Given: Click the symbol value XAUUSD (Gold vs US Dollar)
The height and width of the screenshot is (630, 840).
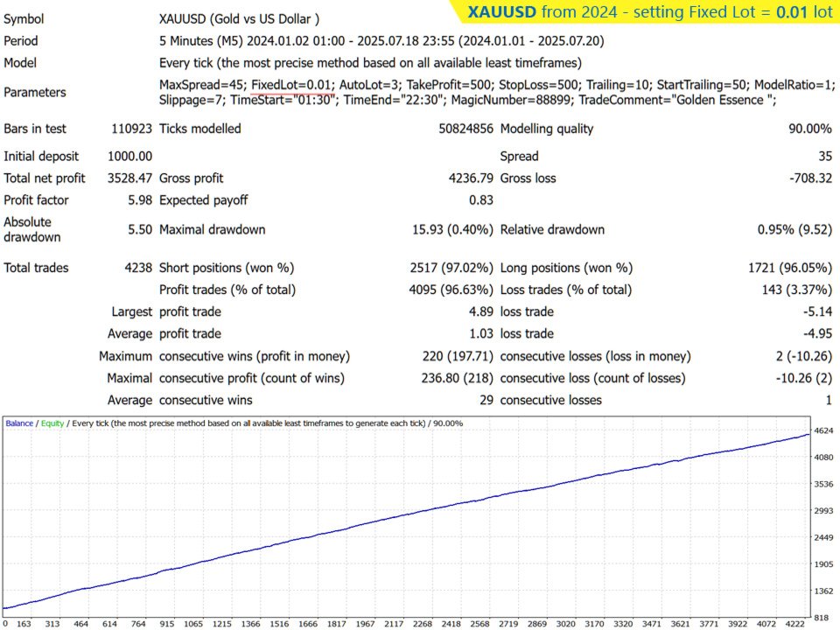Looking at the screenshot, I should [x=239, y=19].
